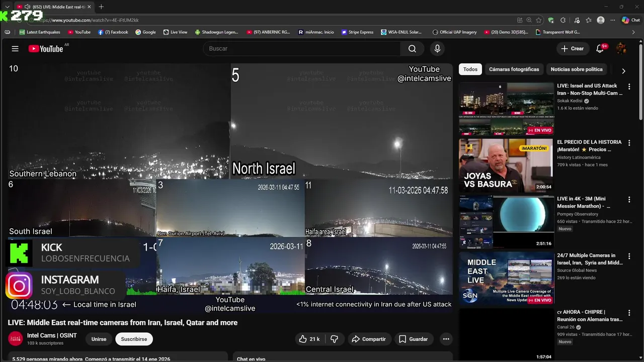
Task: Open the media control music icon
Action: point(577,20)
